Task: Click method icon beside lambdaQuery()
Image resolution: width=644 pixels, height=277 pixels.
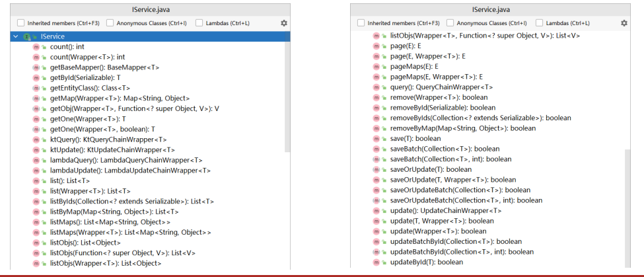Action: coord(36,160)
